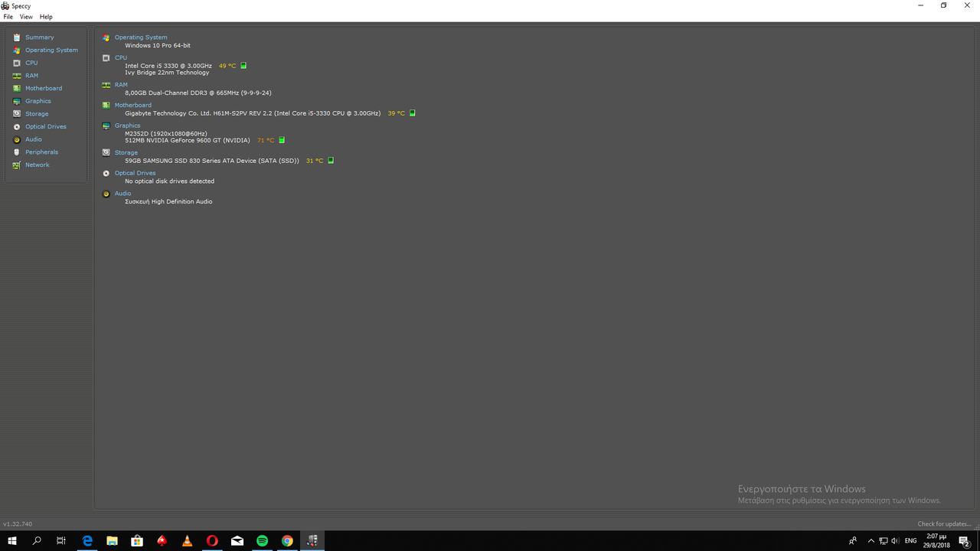Click the 59GB SAMSUNG SSD 830 text
980x551 pixels.
point(212,161)
